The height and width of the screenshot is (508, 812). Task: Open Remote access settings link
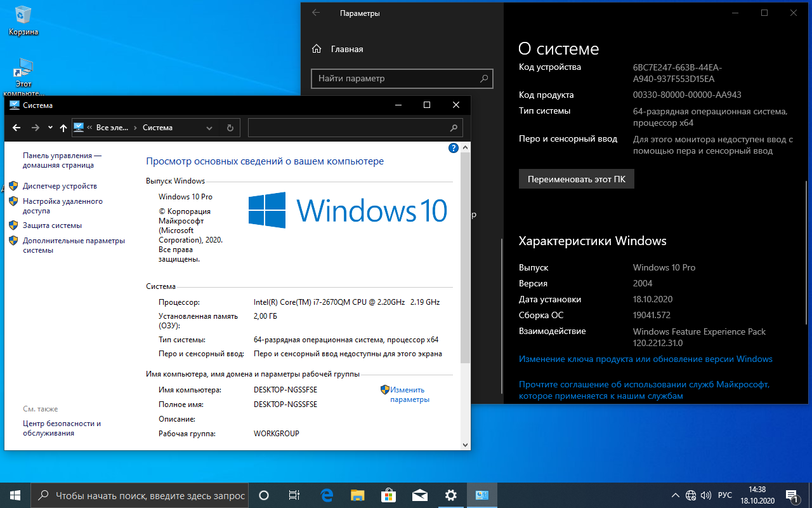coord(63,206)
